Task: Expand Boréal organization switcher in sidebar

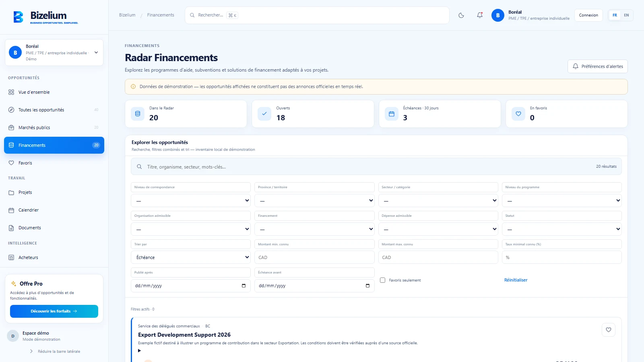Action: [54, 52]
